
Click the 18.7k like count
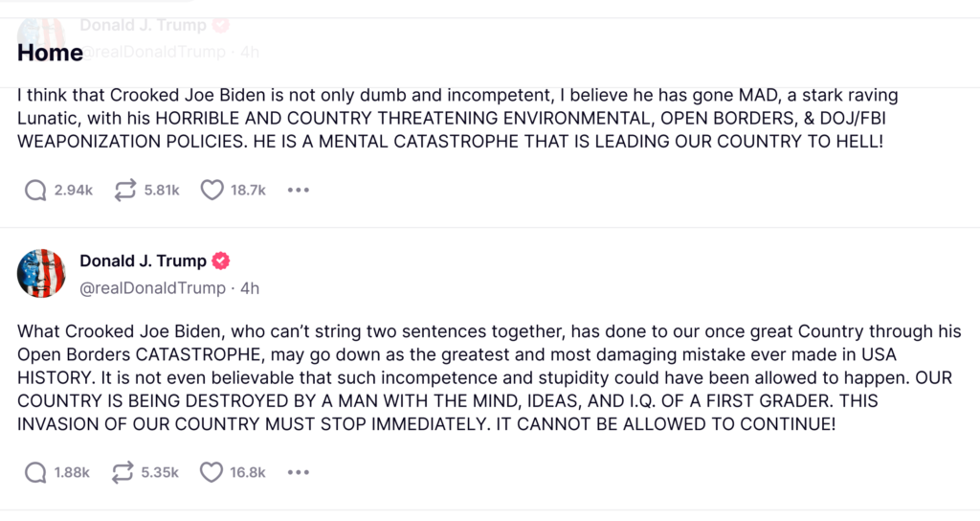pyautogui.click(x=248, y=191)
